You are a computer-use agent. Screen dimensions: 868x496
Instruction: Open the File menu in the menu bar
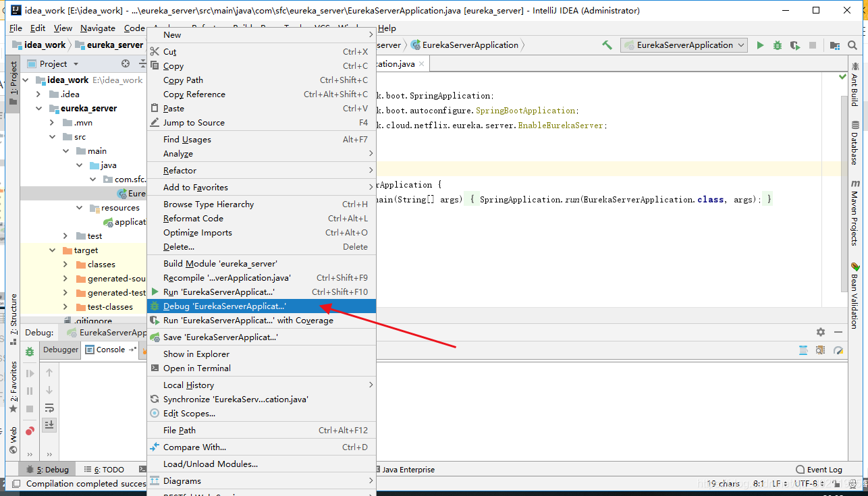tap(16, 28)
